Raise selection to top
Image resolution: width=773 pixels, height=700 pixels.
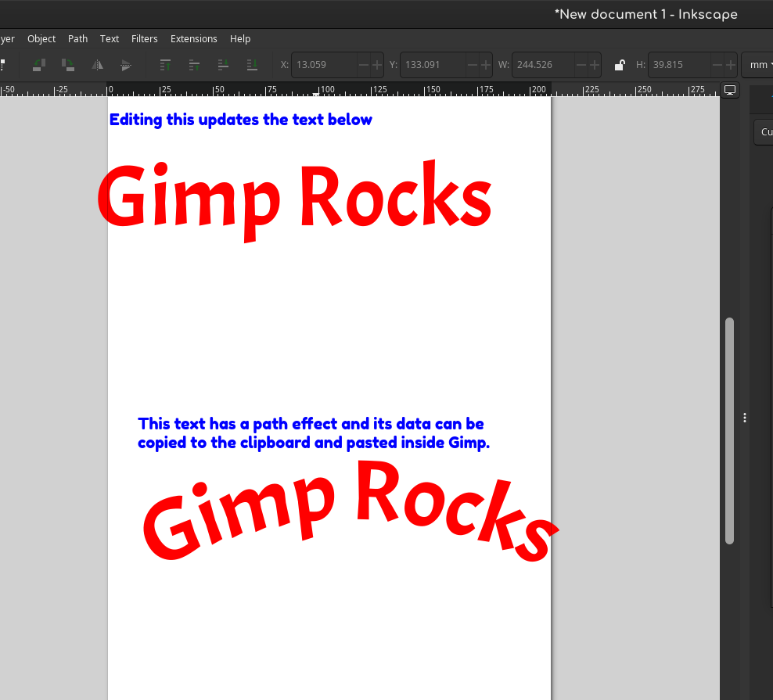pos(165,65)
